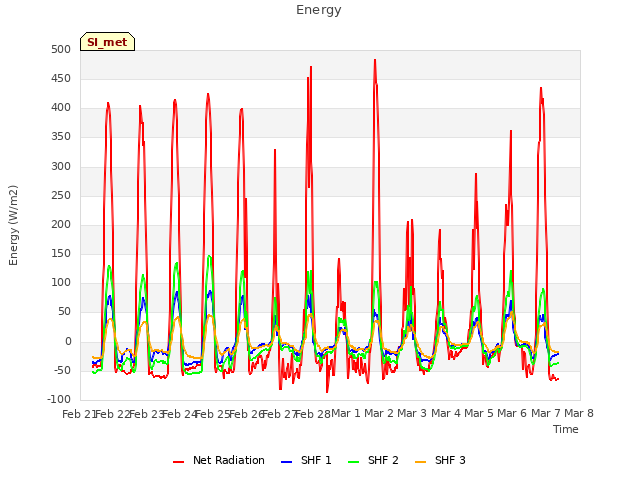Viewport: 640px width, 480px height.
Task: Click the 500 y-axis tick label
Action: (61, 49)
